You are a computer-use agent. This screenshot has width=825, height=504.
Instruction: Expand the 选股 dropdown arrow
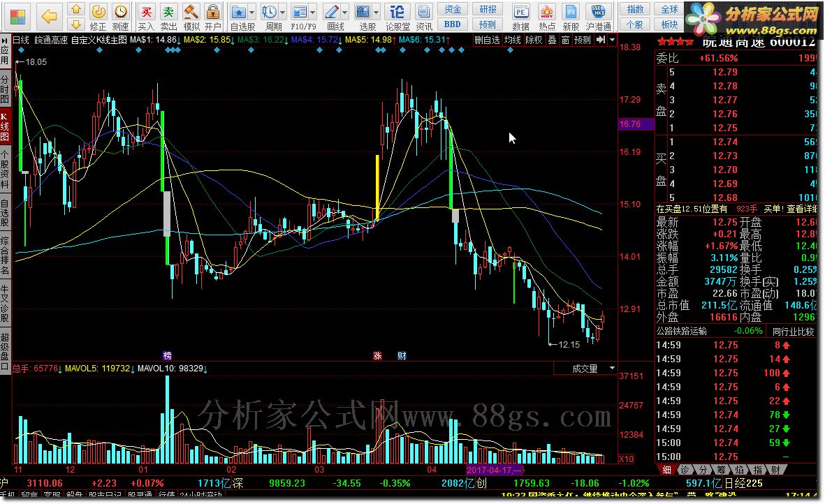pos(377,12)
